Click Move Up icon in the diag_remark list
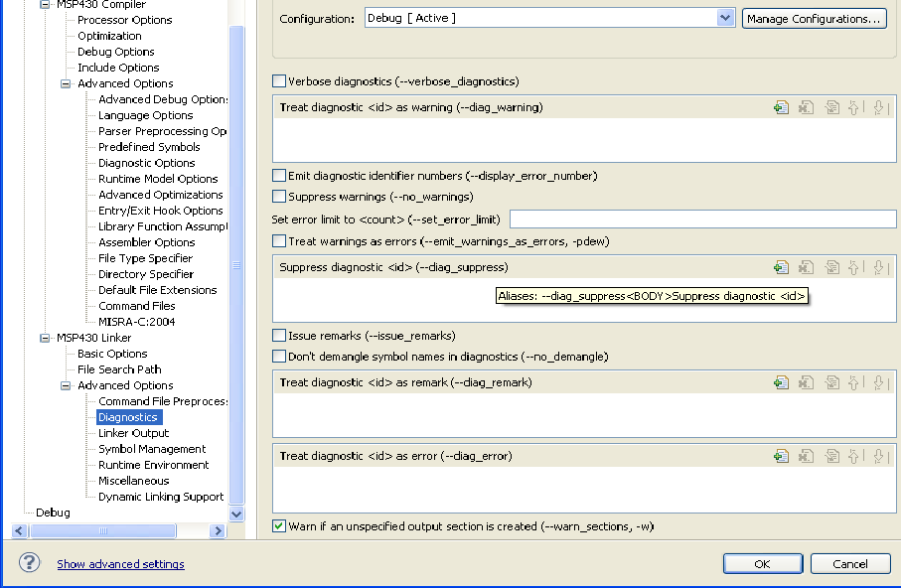The image size is (902, 588). pos(853,382)
